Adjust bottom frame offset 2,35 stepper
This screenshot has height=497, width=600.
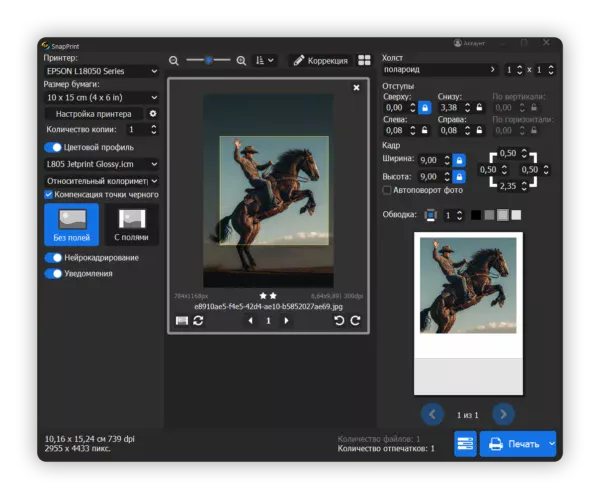click(524, 186)
